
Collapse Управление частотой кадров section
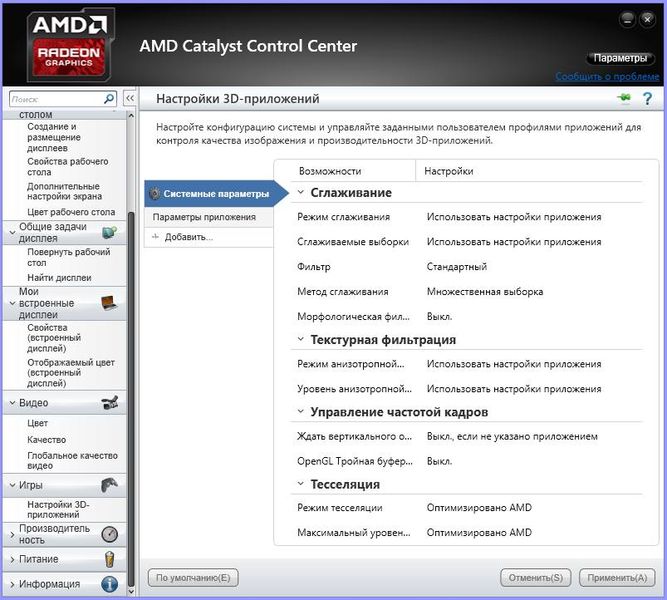point(301,411)
